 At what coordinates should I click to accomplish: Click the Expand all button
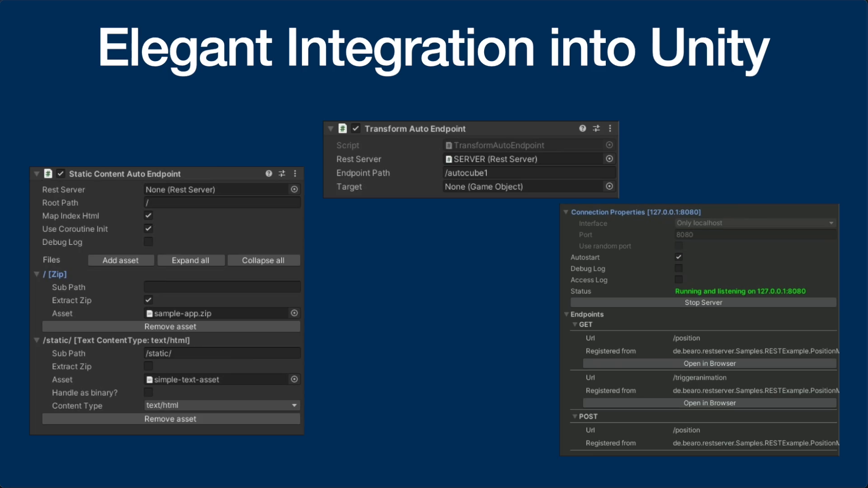click(190, 260)
